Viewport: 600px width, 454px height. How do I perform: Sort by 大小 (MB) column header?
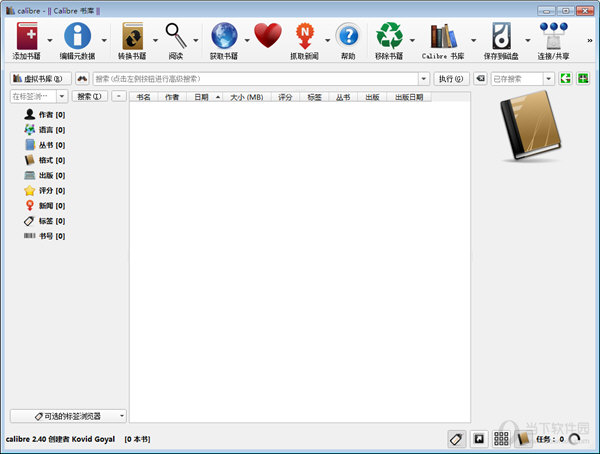click(x=247, y=97)
